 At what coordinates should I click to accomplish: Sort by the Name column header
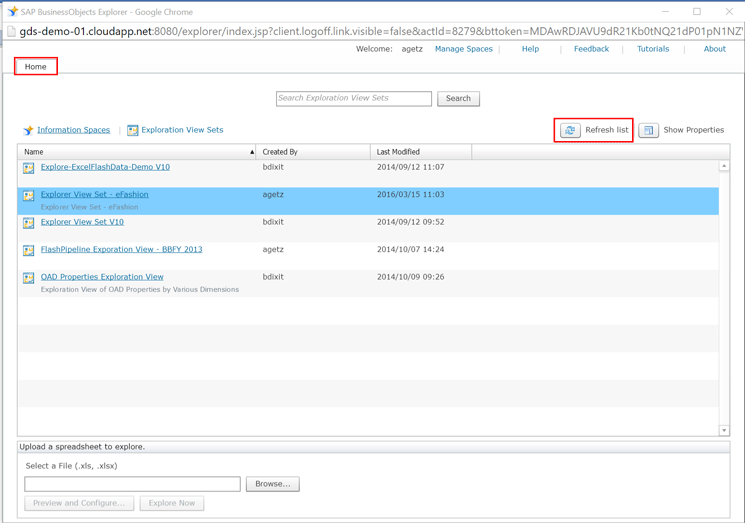pyautogui.click(x=136, y=152)
